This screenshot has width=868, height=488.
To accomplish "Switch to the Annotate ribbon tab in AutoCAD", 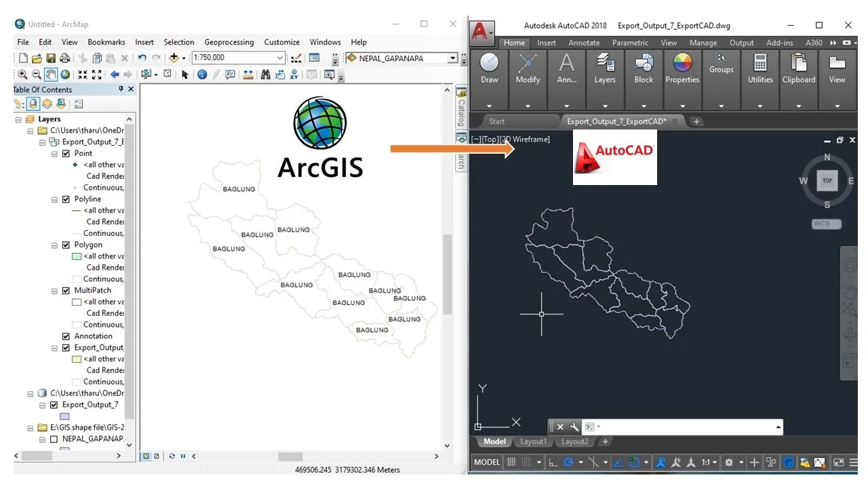I will click(x=584, y=43).
